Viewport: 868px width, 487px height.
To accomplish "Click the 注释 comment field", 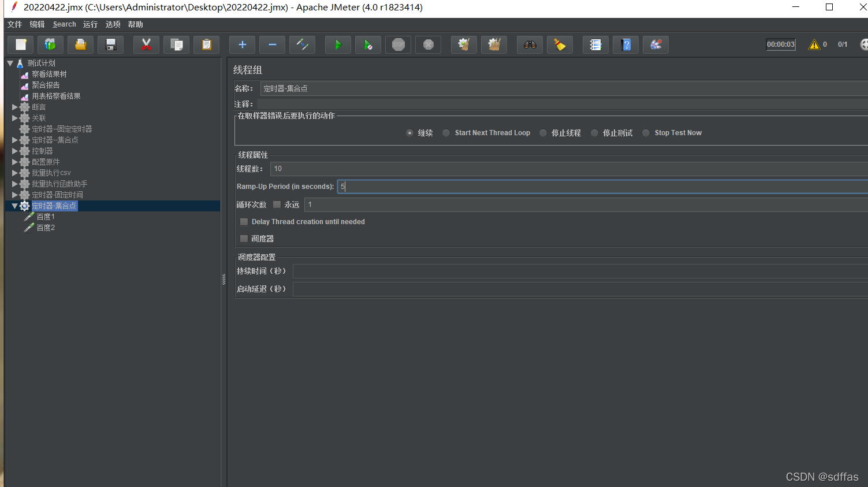I will coord(562,104).
